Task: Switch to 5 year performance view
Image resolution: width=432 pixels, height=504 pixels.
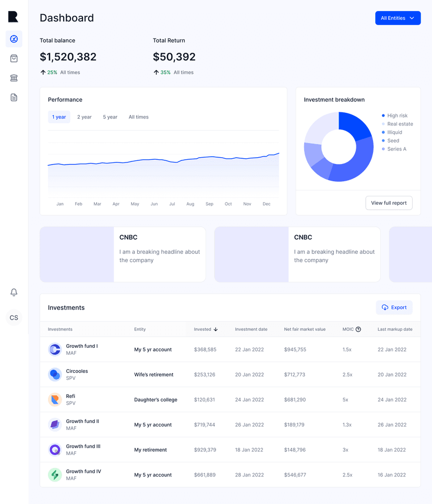Action: click(110, 117)
